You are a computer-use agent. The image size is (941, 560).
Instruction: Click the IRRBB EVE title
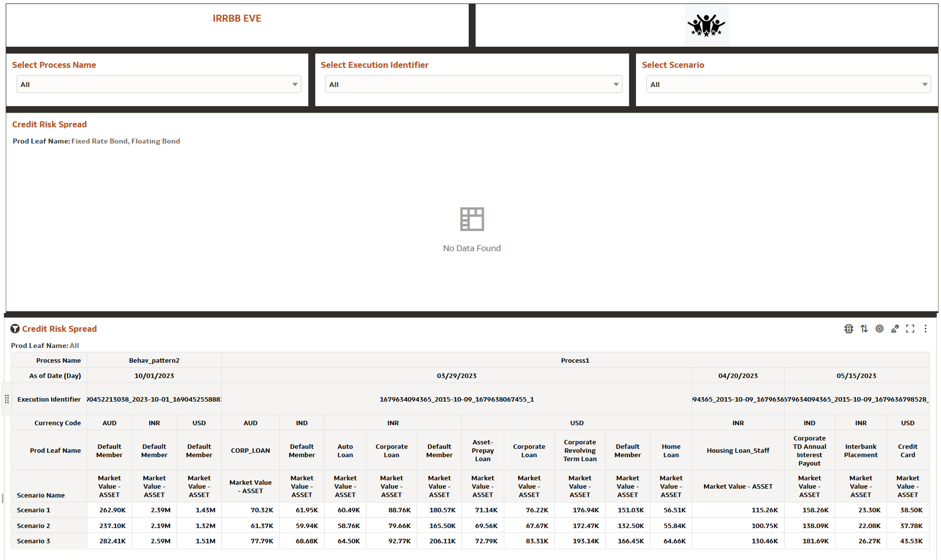pos(237,18)
